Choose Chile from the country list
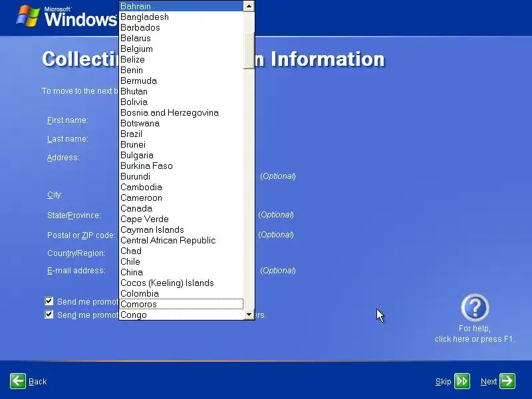This screenshot has width=532, height=399. 181,261
